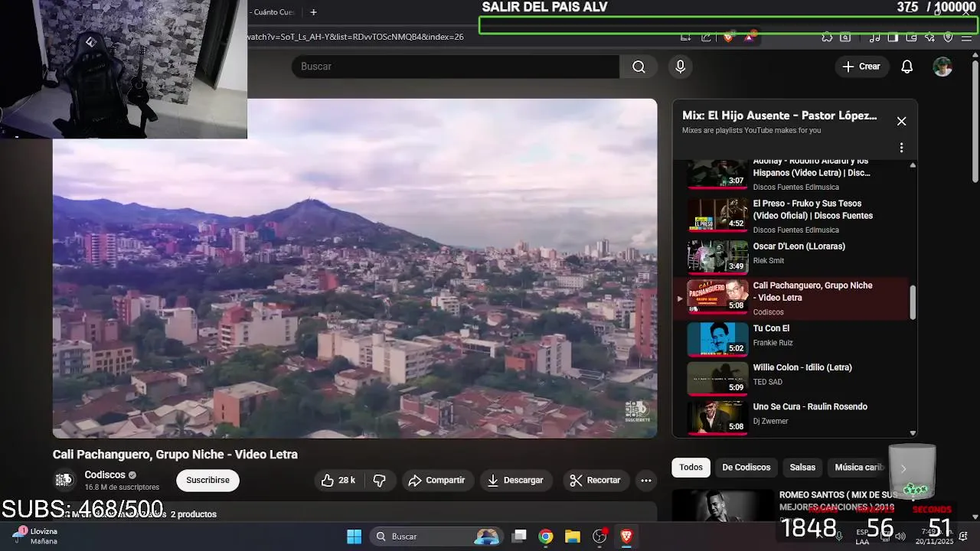Click the video player to pause
The height and width of the screenshot is (551, 980).
pyautogui.click(x=354, y=268)
